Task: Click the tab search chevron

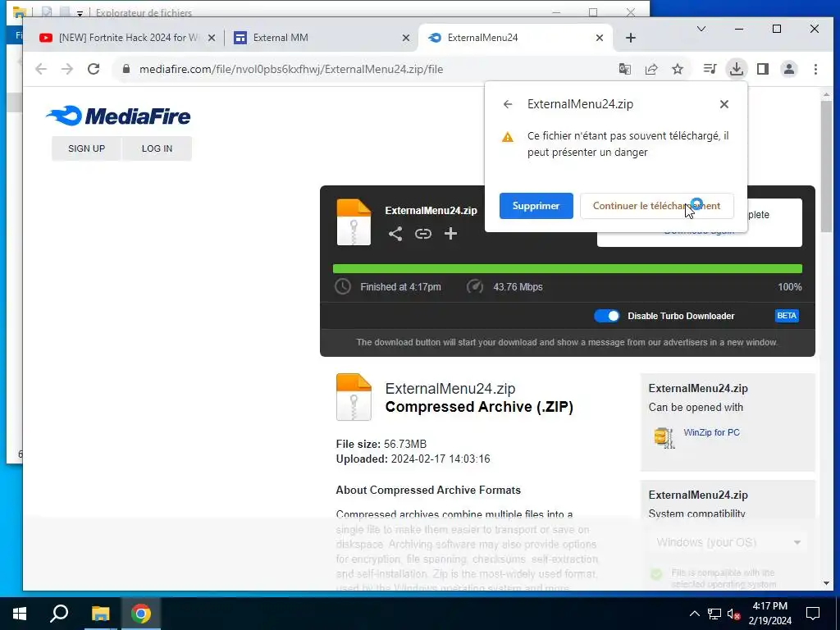Action: [701, 29]
